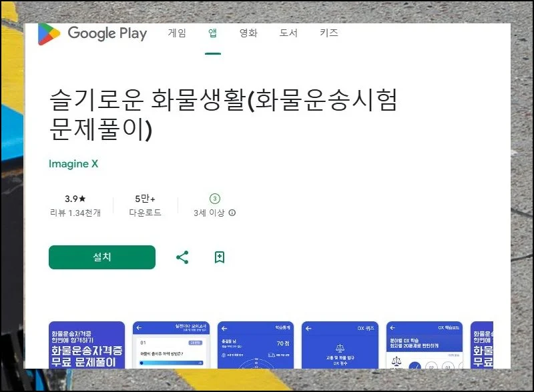Viewport: 534px width, 392px height.
Task: Go to the 도서 tab
Action: point(288,33)
